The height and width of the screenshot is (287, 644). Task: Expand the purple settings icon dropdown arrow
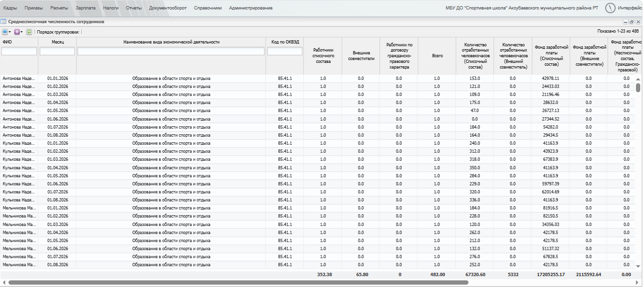22,32
